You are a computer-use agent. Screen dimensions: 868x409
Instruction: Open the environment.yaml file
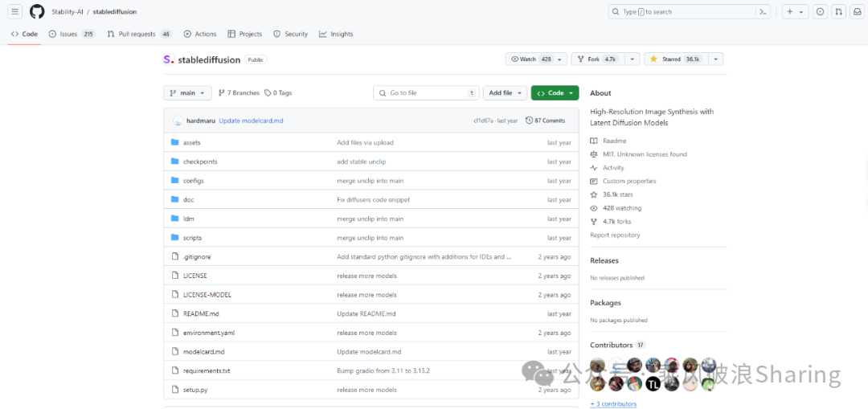[209, 333]
